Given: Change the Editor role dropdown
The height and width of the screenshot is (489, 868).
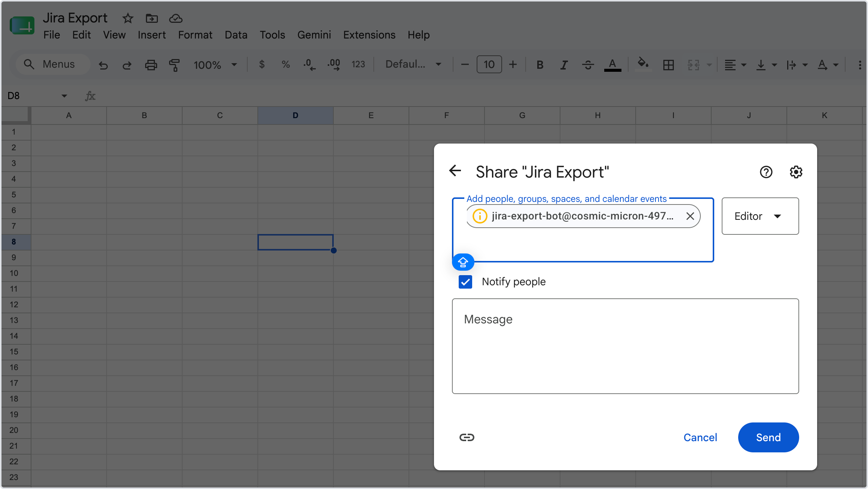Looking at the screenshot, I should click(760, 216).
